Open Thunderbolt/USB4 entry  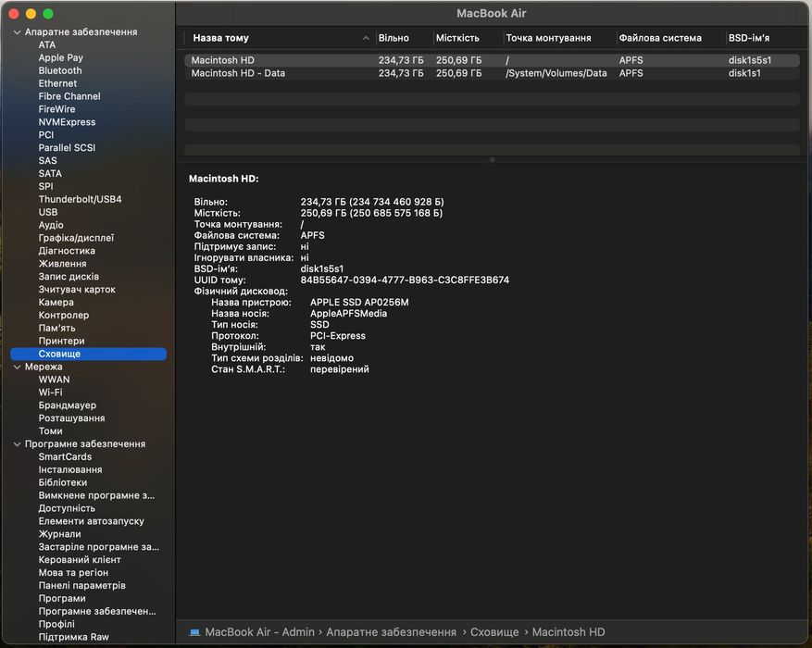pyautogui.click(x=80, y=199)
